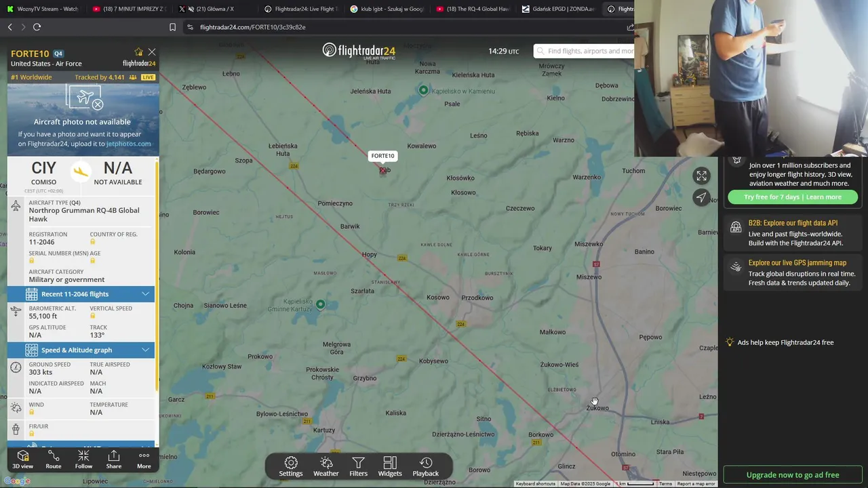Viewport: 868px width, 488px height.
Task: Show the flight Route
Action: point(54,460)
